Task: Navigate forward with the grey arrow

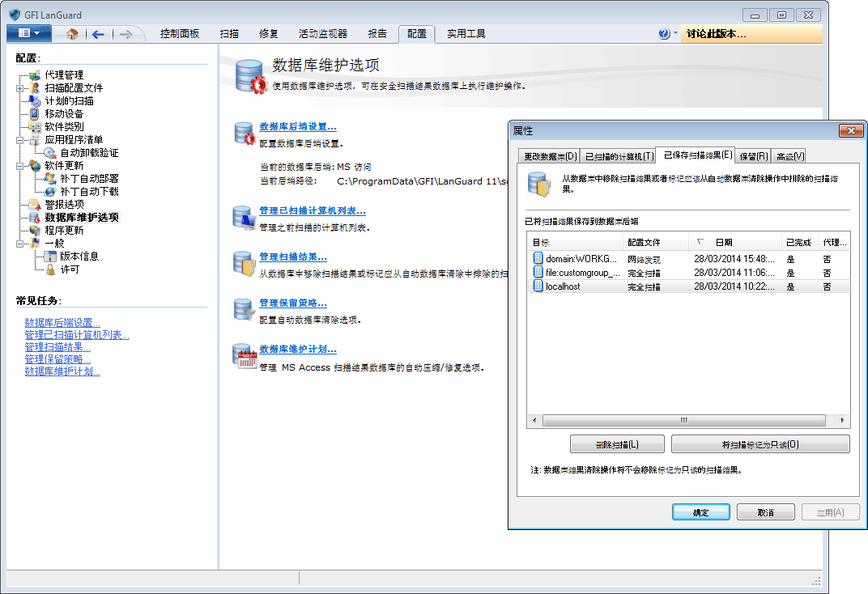Action: [x=126, y=34]
